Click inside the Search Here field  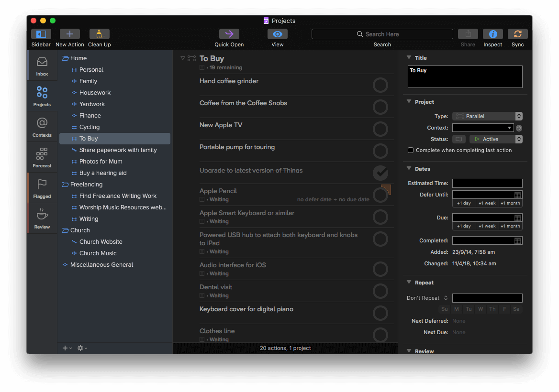[382, 34]
